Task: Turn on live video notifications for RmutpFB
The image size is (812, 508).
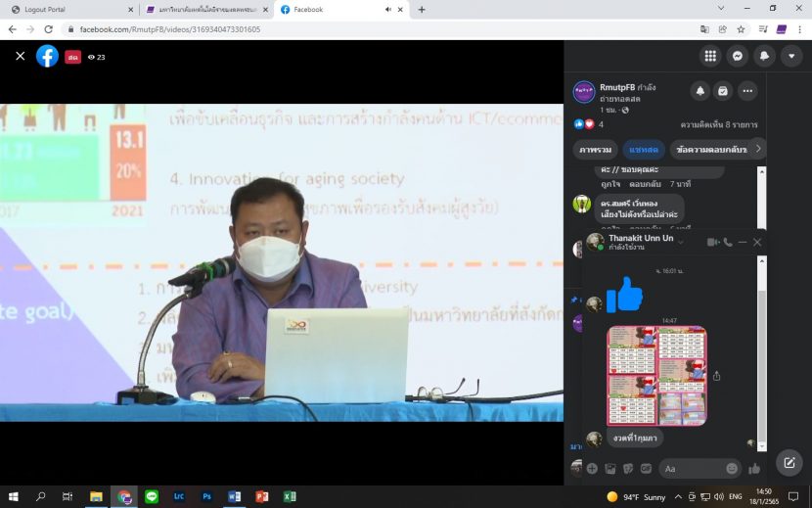Action: tap(700, 91)
